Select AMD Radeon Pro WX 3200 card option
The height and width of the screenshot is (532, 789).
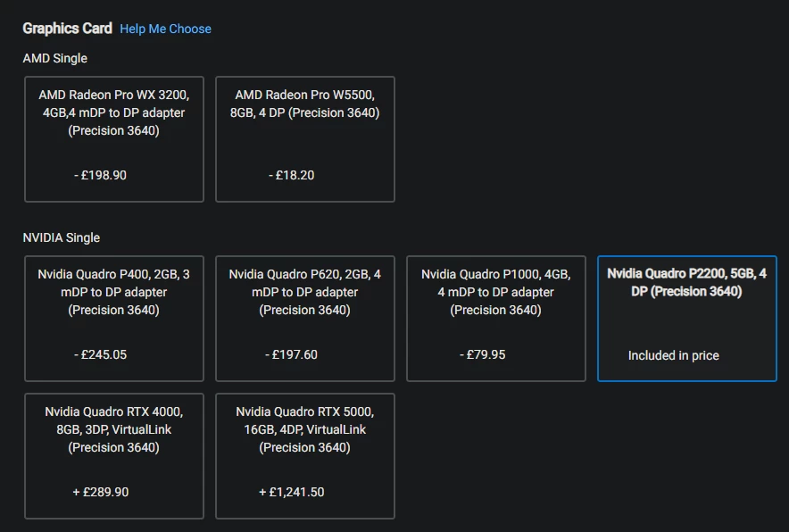point(114,139)
